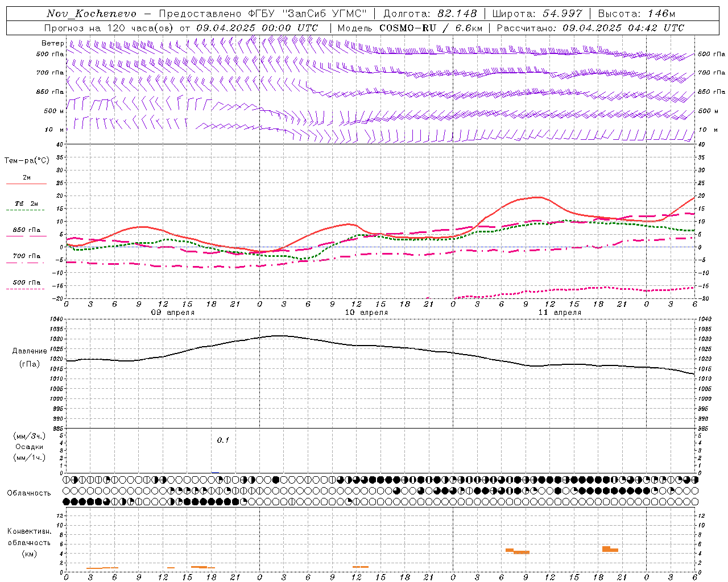
Task: Click the 'Тем-ра(°C)' axis title
Action: [x=27, y=161]
